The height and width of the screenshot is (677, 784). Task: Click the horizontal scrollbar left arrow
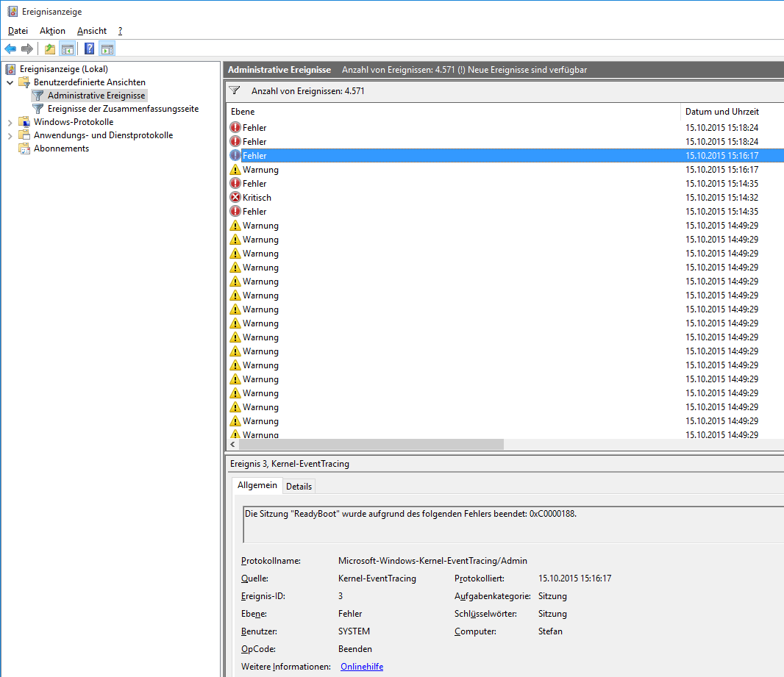[x=233, y=444]
